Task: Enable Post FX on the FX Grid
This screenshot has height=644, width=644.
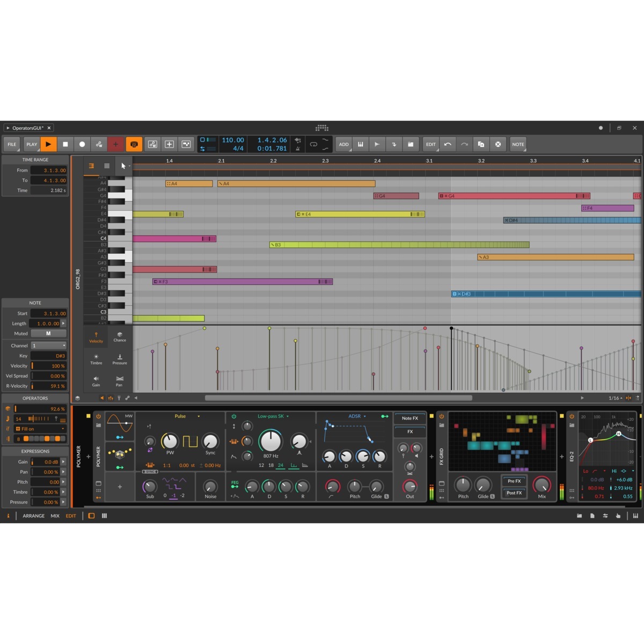Action: 514,493
